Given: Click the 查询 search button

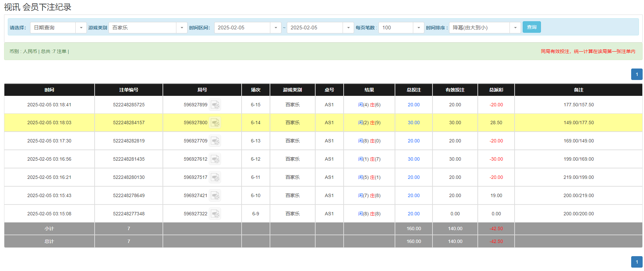Looking at the screenshot, I should click(x=531, y=27).
